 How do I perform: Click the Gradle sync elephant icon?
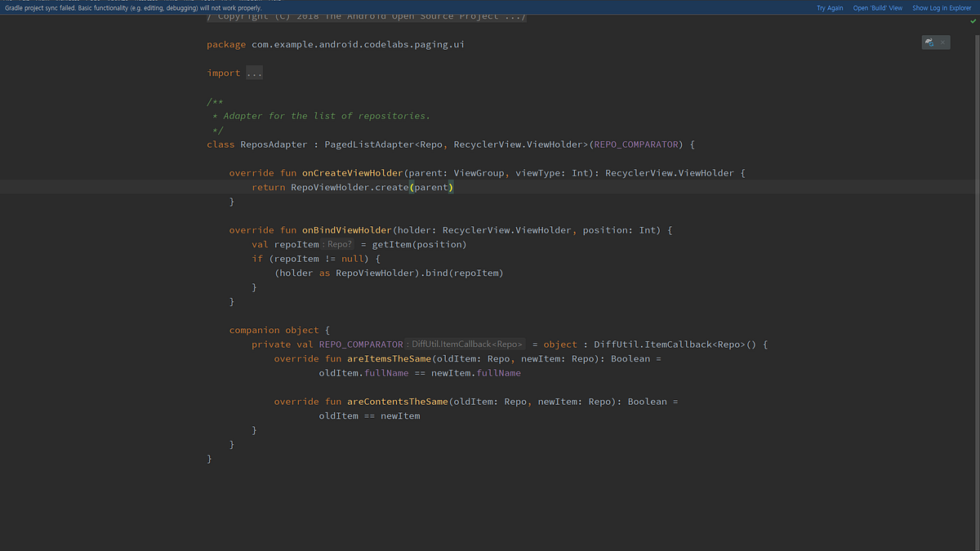point(929,42)
